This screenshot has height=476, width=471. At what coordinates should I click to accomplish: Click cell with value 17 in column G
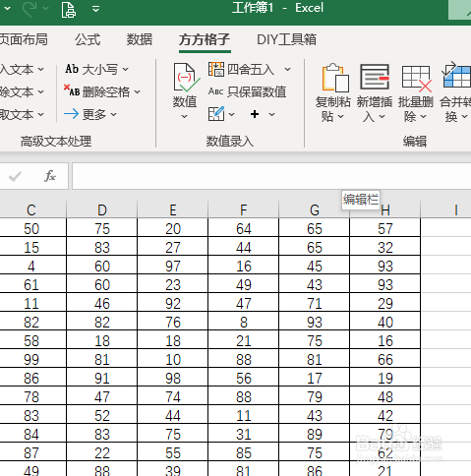tap(315, 378)
